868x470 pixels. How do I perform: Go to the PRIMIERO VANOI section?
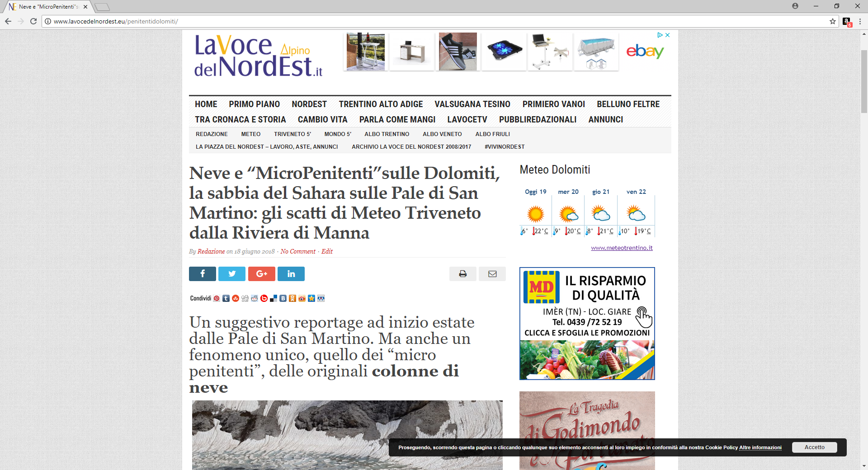(x=553, y=104)
